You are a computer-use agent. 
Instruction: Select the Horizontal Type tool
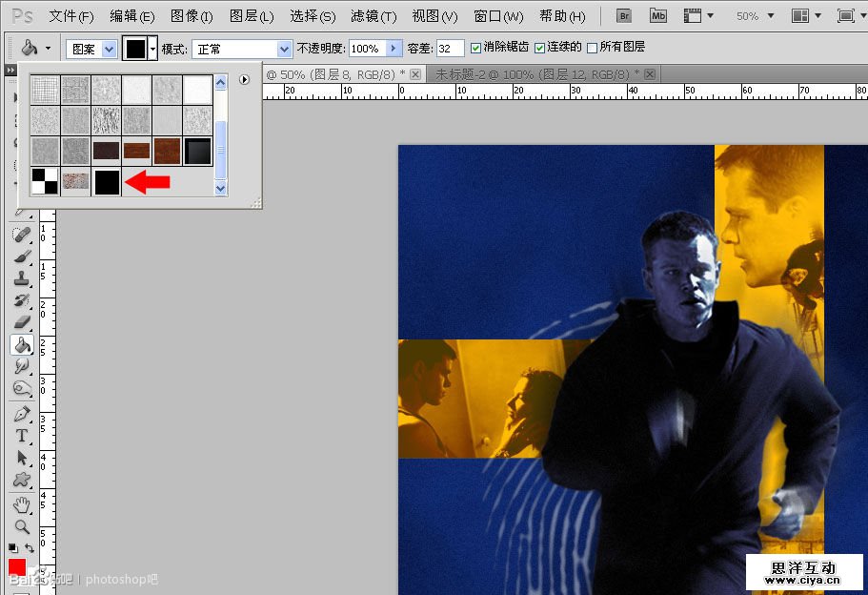coord(21,436)
